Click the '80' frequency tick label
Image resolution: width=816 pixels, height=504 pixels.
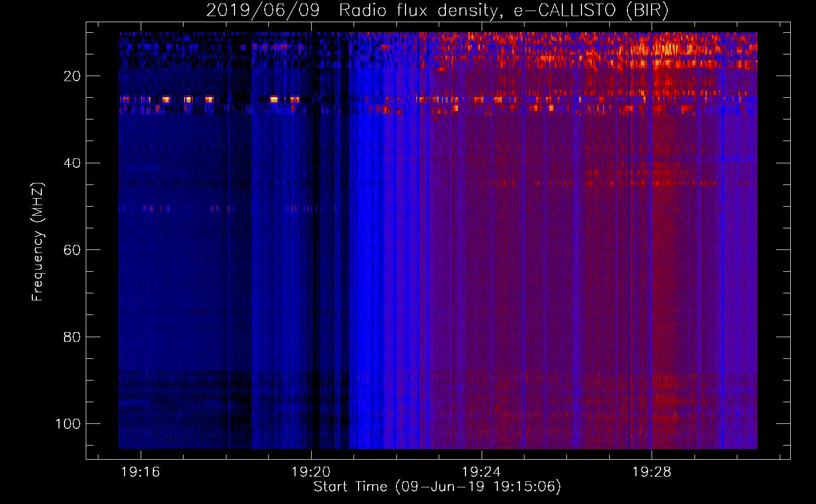[72, 337]
